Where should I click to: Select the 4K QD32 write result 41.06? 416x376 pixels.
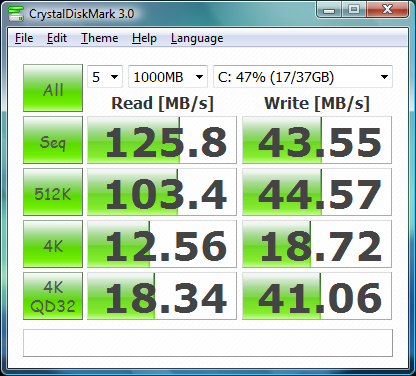(317, 296)
